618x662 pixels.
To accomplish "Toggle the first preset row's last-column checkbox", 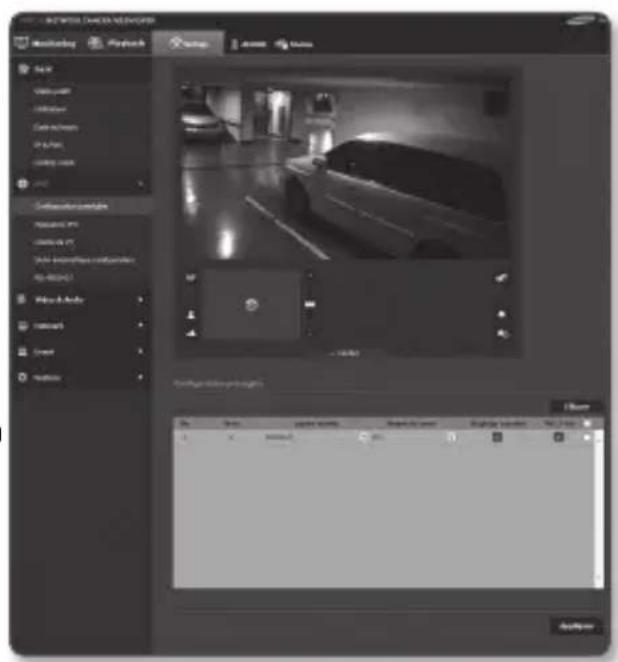I will (586, 438).
